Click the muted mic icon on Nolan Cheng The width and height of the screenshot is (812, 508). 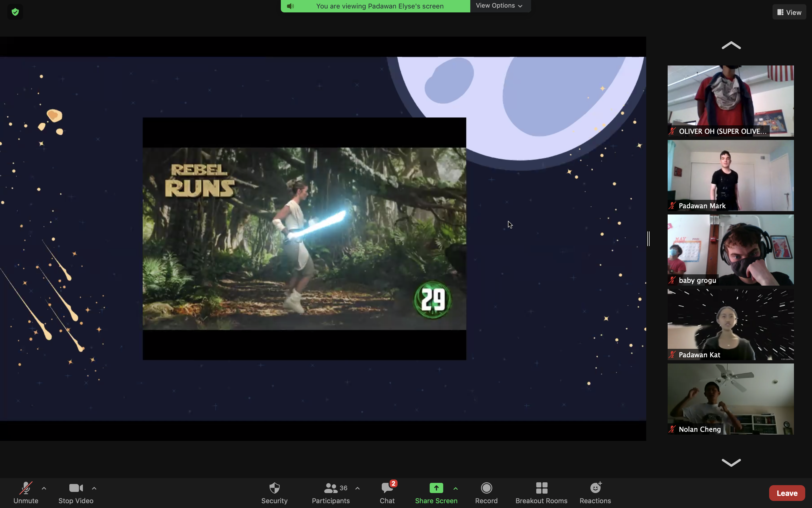pyautogui.click(x=672, y=429)
